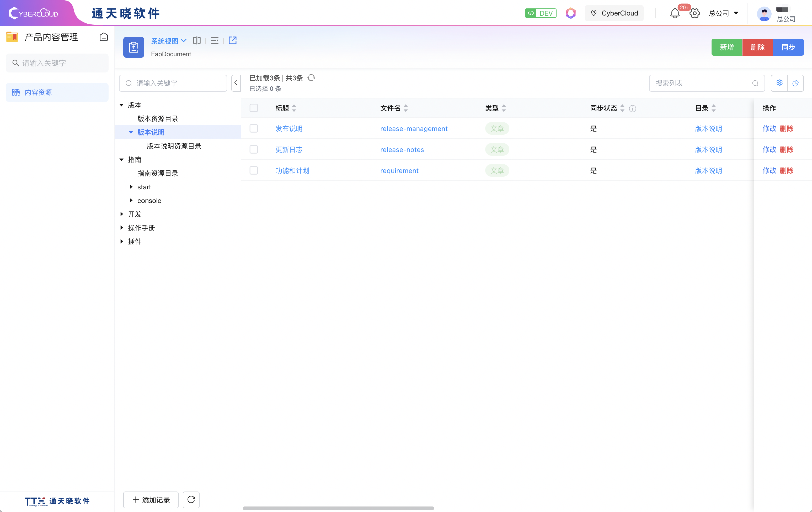
Task: Click the horizontal table scrollbar
Action: point(338,508)
